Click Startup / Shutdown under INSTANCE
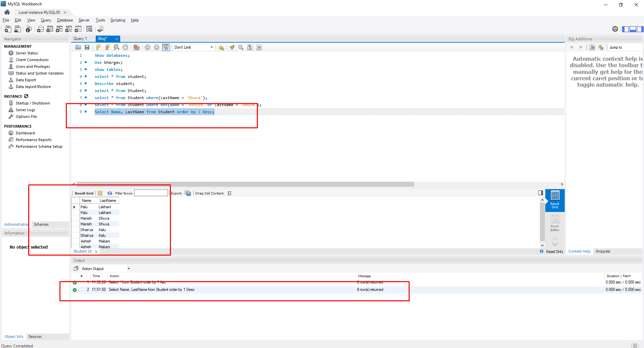Screen dimensions: 644x348 [x=33, y=103]
